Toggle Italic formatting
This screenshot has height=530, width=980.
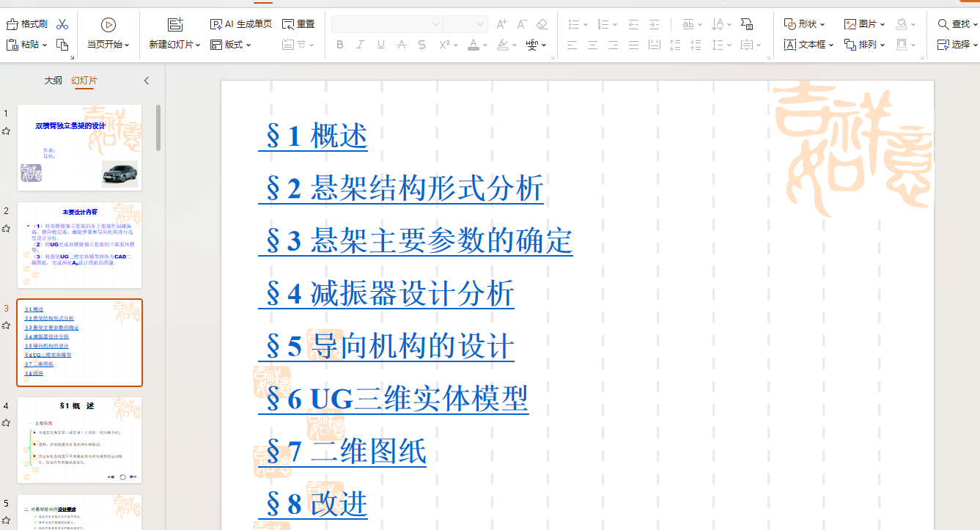point(360,45)
